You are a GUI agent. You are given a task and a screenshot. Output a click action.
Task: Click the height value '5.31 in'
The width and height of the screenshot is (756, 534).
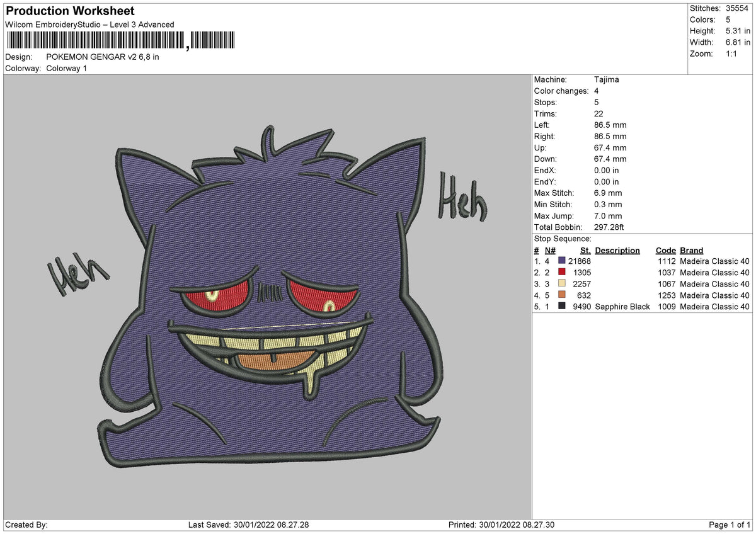click(738, 31)
